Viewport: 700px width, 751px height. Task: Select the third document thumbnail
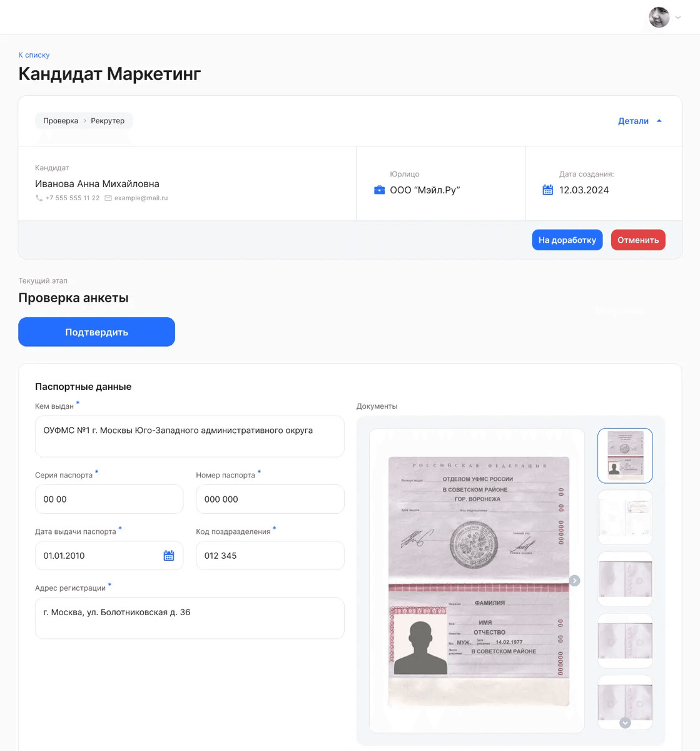[x=625, y=580]
